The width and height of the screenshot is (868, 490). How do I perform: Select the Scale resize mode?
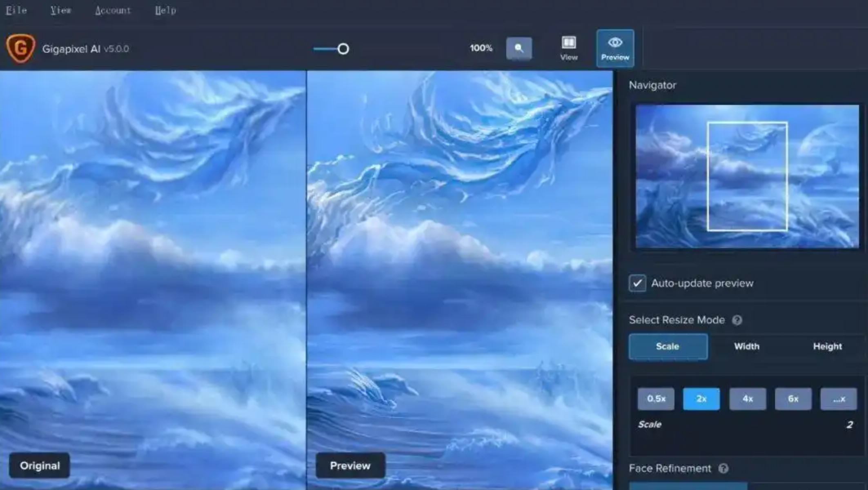(x=668, y=346)
